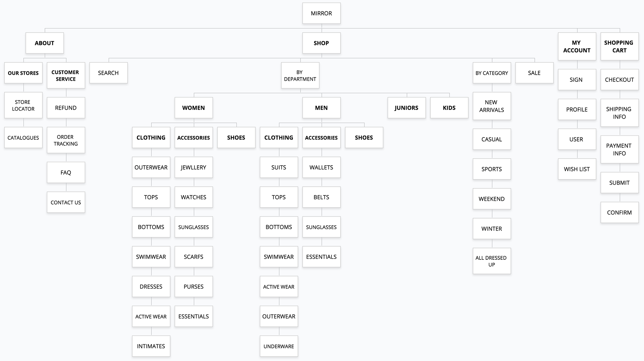Image resolution: width=644 pixels, height=361 pixels.
Task: Select the CATALOGUES node
Action: click(23, 137)
